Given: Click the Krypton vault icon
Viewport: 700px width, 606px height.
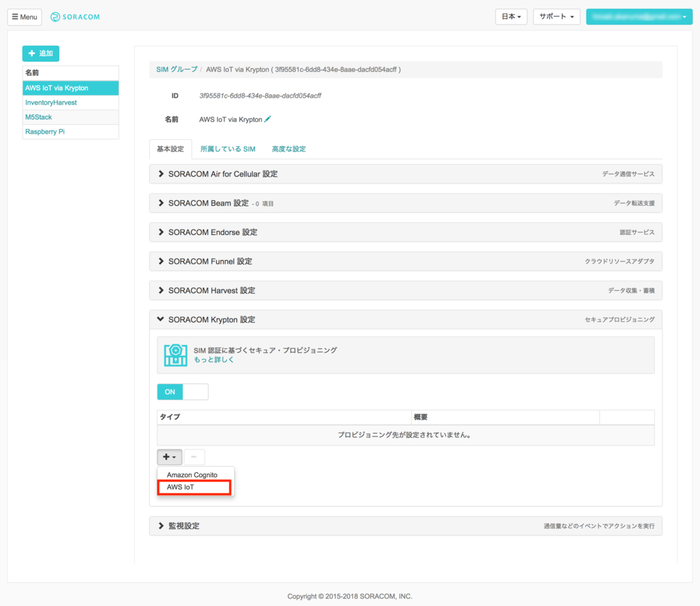Looking at the screenshot, I should click(176, 355).
